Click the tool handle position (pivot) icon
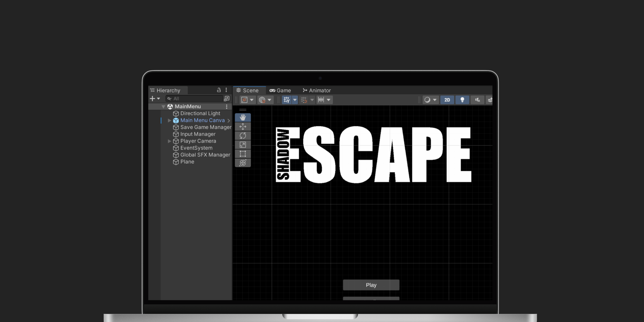The height and width of the screenshot is (322, 644). [x=244, y=100]
